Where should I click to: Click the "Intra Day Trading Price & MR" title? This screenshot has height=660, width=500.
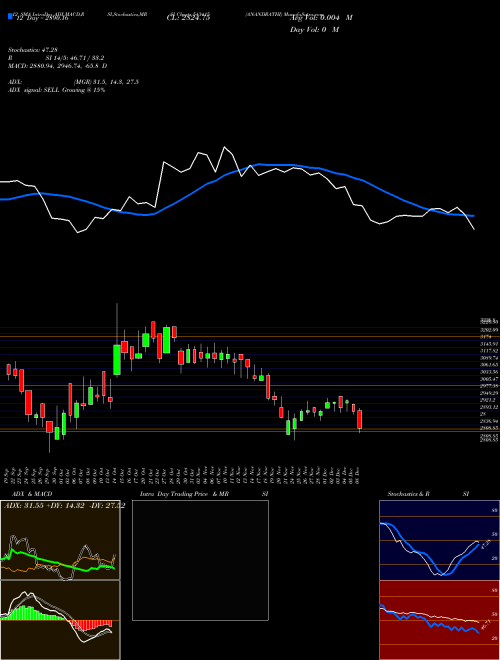184,494
